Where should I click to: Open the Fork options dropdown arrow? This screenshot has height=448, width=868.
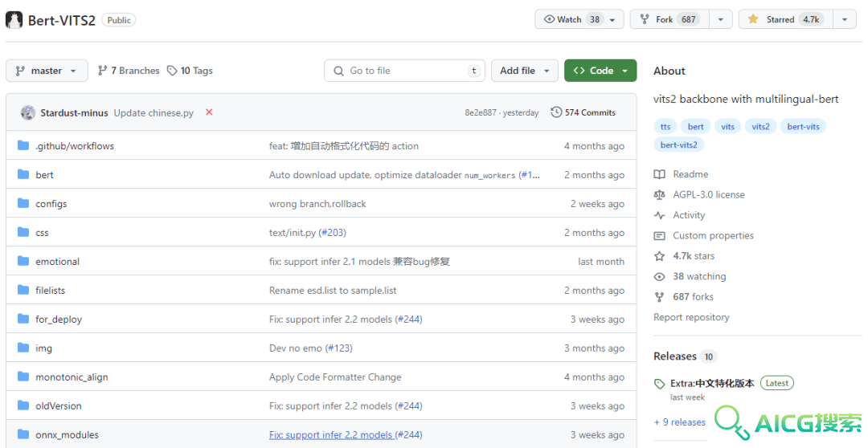[720, 19]
